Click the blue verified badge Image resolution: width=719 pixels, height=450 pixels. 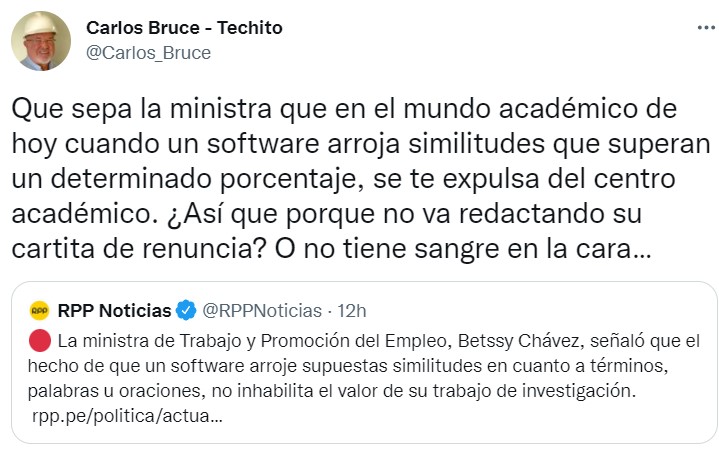click(x=186, y=310)
